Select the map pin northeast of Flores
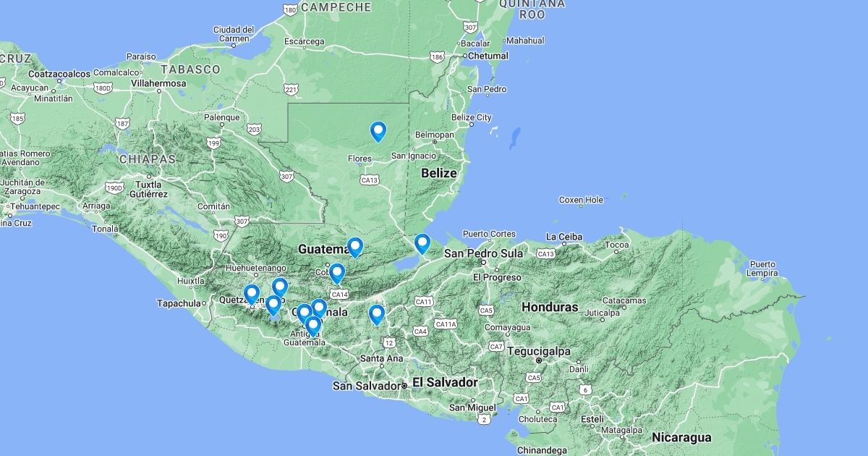This screenshot has height=456, width=868. pyautogui.click(x=378, y=132)
